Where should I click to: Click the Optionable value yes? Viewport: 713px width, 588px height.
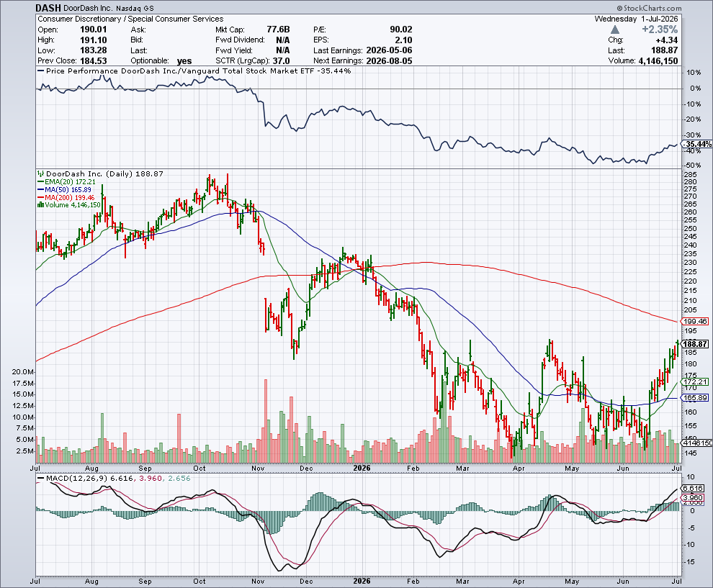click(184, 61)
